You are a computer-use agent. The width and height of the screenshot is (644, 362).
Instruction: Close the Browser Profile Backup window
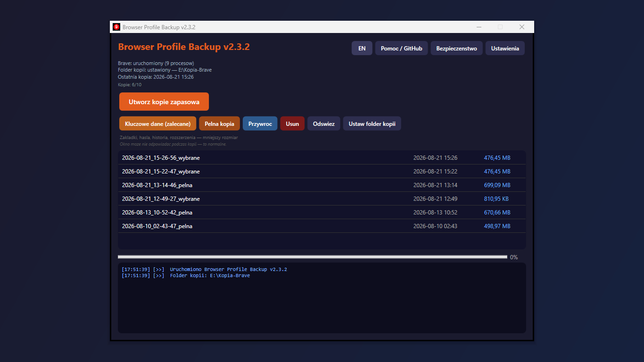coord(522,27)
